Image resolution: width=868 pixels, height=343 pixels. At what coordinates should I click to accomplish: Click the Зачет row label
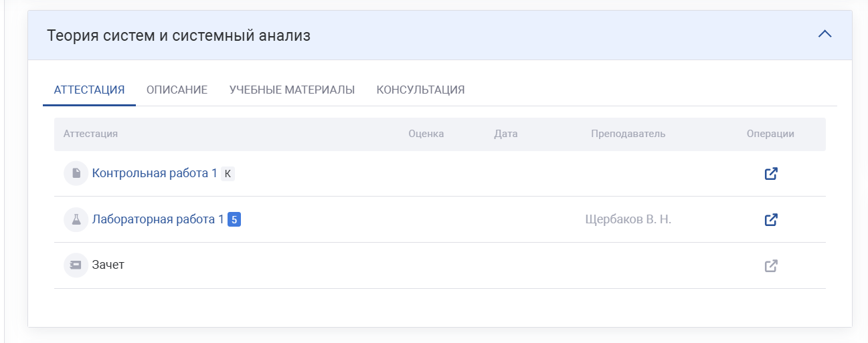coord(108,265)
